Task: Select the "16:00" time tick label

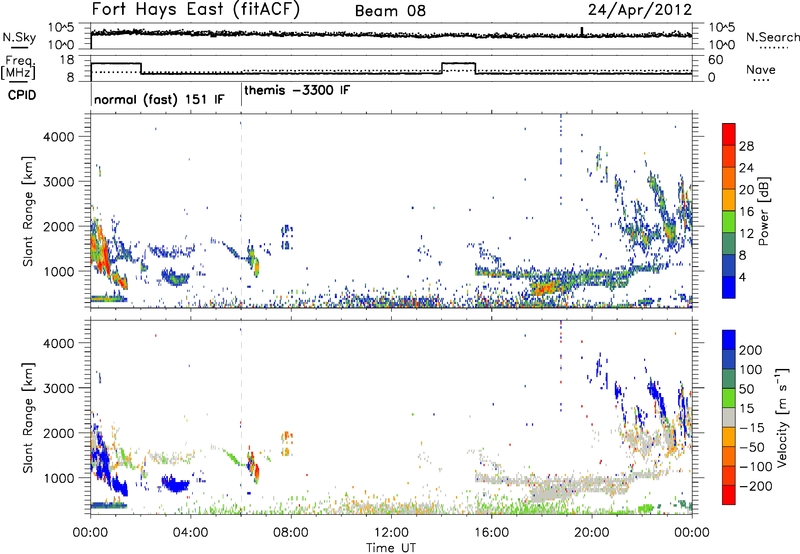Action: click(x=491, y=533)
